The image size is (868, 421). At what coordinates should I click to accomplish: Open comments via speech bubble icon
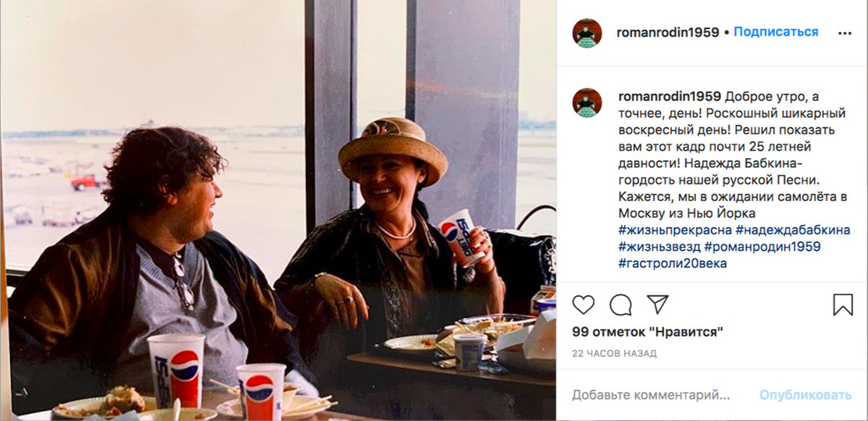pos(620,305)
